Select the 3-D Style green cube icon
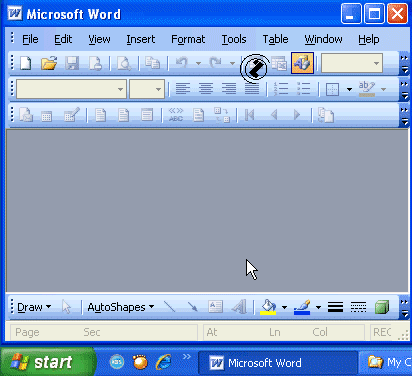The width and height of the screenshot is (412, 376). click(x=382, y=307)
